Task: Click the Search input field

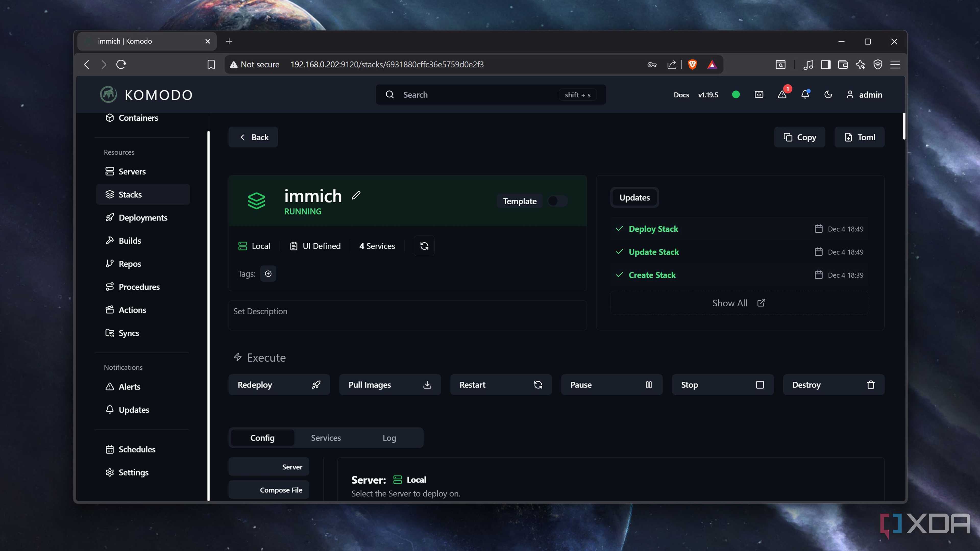Action: pos(491,95)
